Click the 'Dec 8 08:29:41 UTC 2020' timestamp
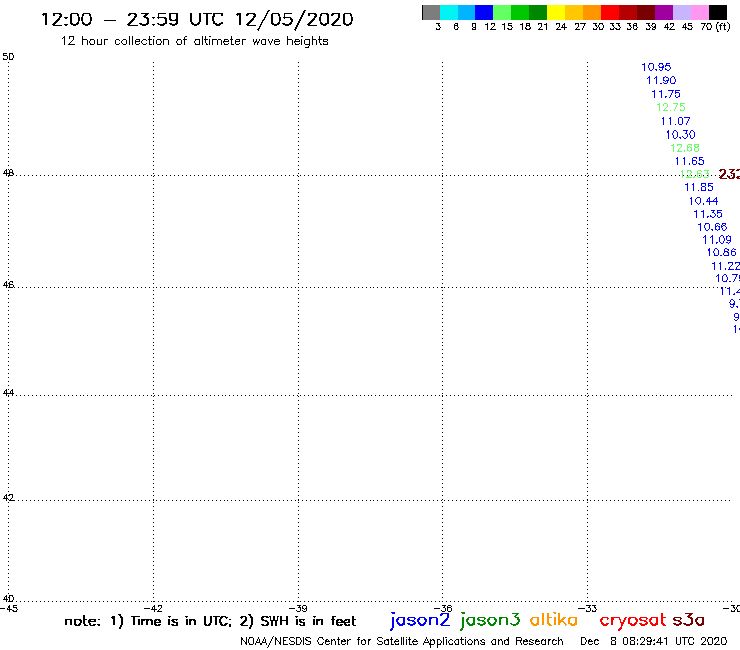Screen dimensions: 740x650 pos(654,642)
